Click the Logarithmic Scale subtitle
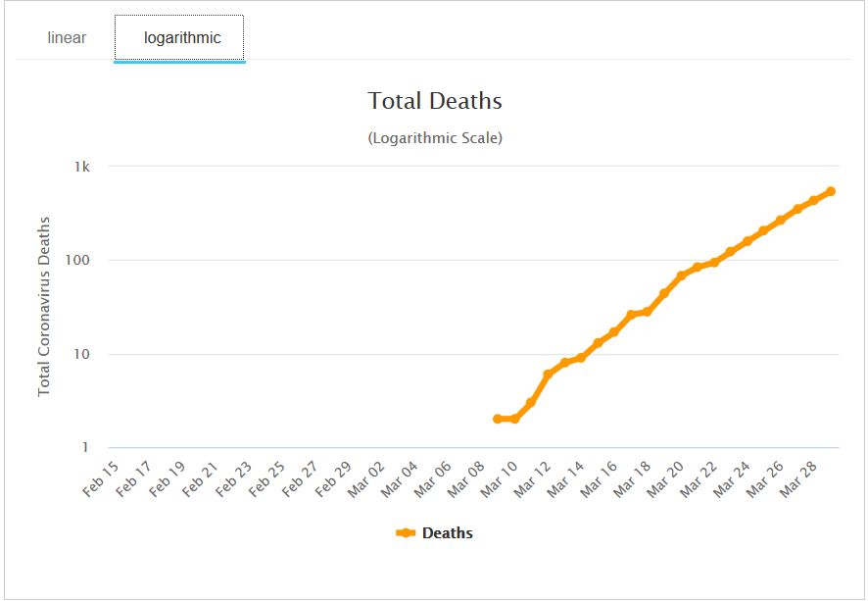868x601 pixels. coord(435,138)
